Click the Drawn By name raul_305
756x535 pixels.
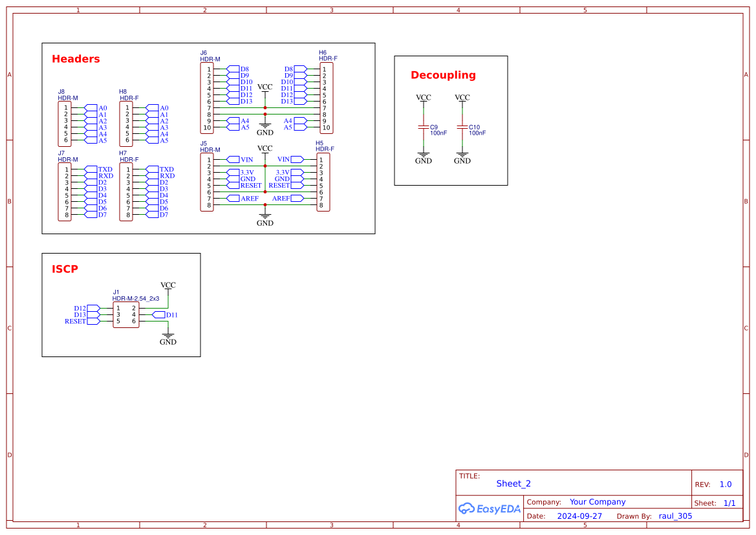tap(675, 516)
